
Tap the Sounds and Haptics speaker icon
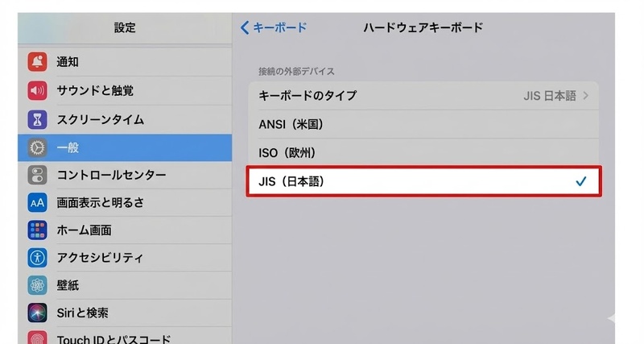pyautogui.click(x=37, y=90)
